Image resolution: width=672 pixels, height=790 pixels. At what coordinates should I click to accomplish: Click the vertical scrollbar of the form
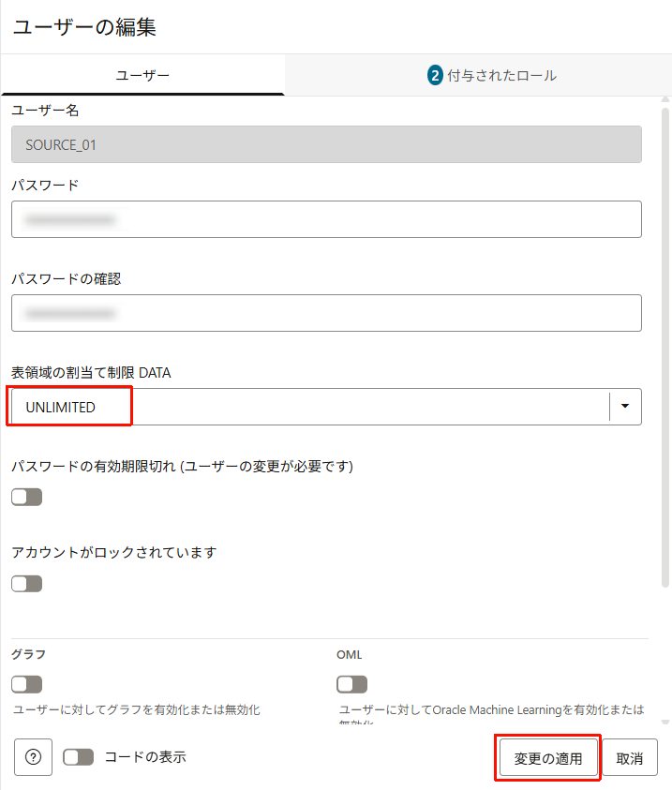(665, 347)
